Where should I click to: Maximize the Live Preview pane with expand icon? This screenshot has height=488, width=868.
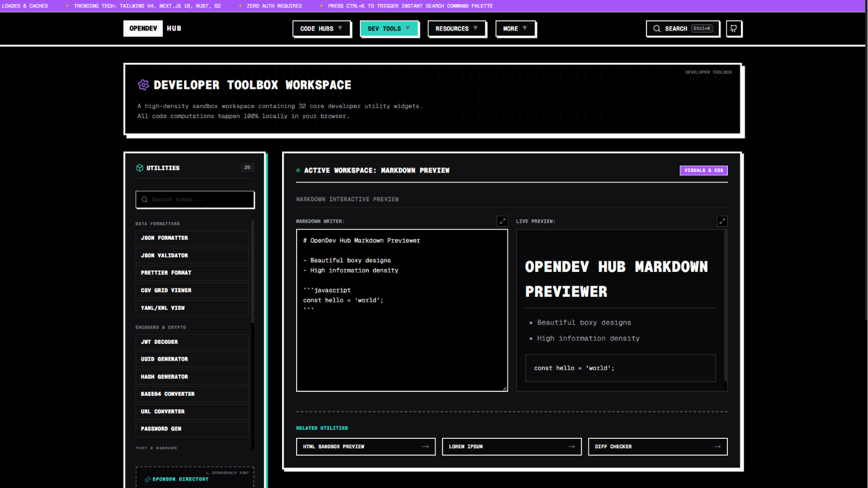pos(722,221)
